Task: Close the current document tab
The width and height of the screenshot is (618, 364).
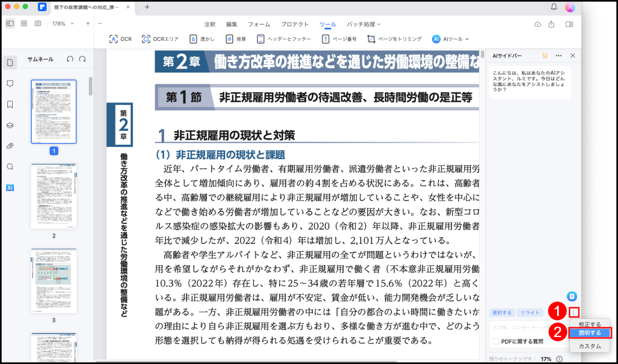Action: (128, 7)
